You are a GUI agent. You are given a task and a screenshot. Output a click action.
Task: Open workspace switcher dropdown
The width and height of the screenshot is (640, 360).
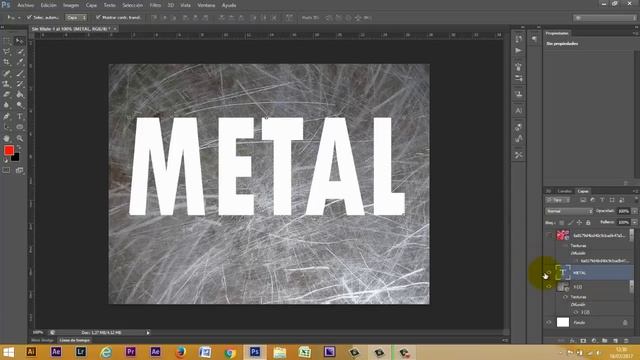(605, 18)
